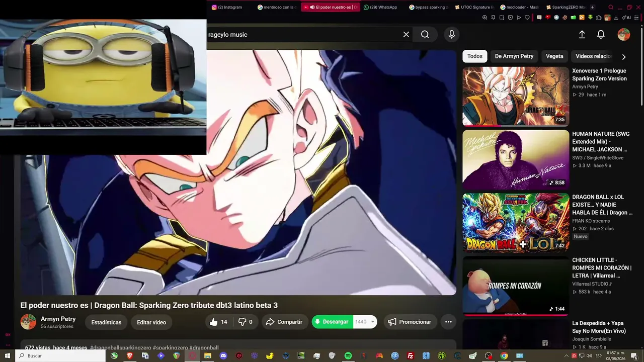Open the browser downloads icon
This screenshot has width=644, height=362.
[x=616, y=18]
